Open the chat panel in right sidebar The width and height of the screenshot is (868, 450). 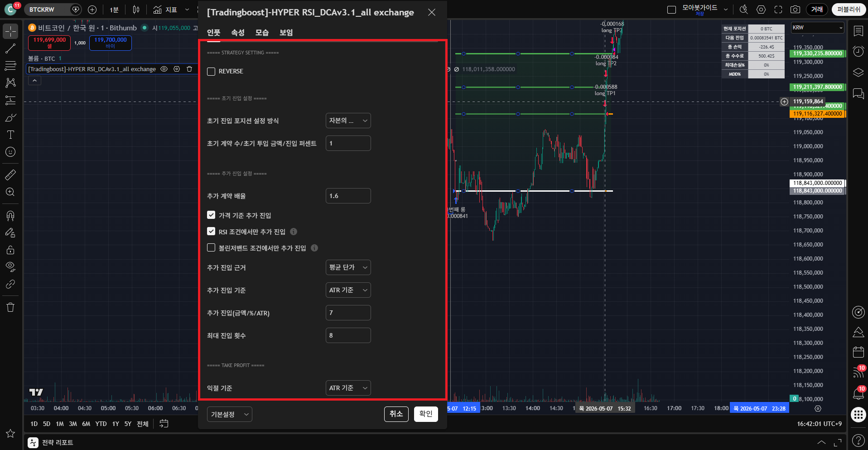[x=858, y=93]
